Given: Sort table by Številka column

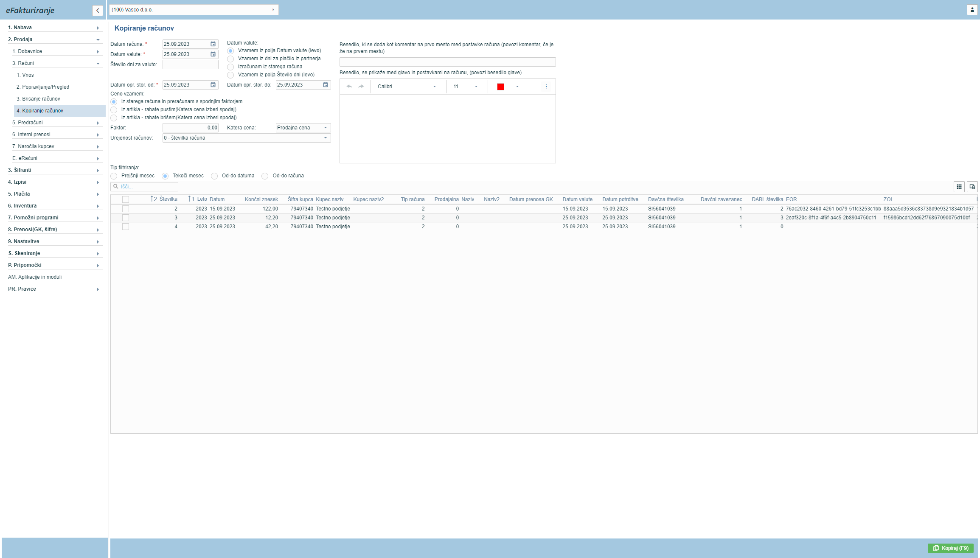Looking at the screenshot, I should pyautogui.click(x=168, y=199).
